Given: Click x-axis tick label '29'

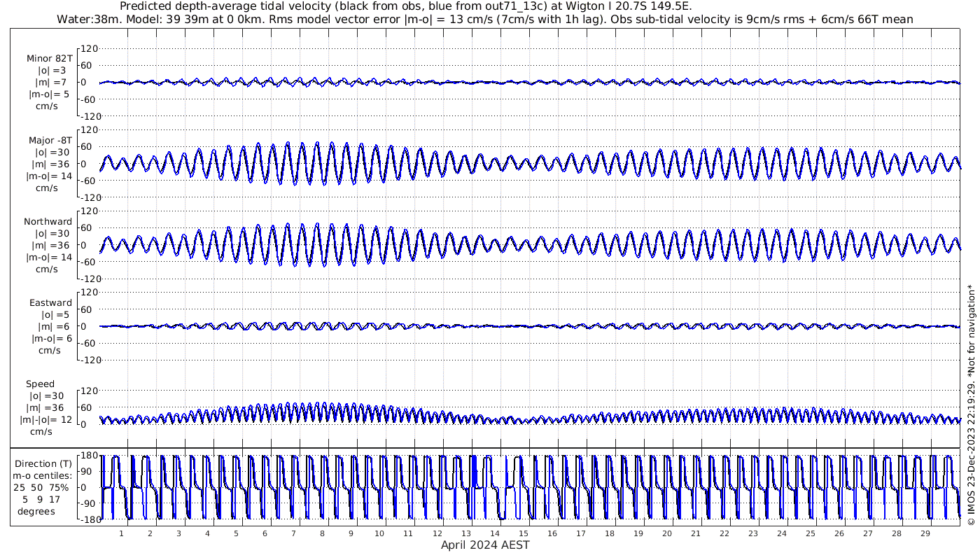Looking at the screenshot, I should point(925,533).
